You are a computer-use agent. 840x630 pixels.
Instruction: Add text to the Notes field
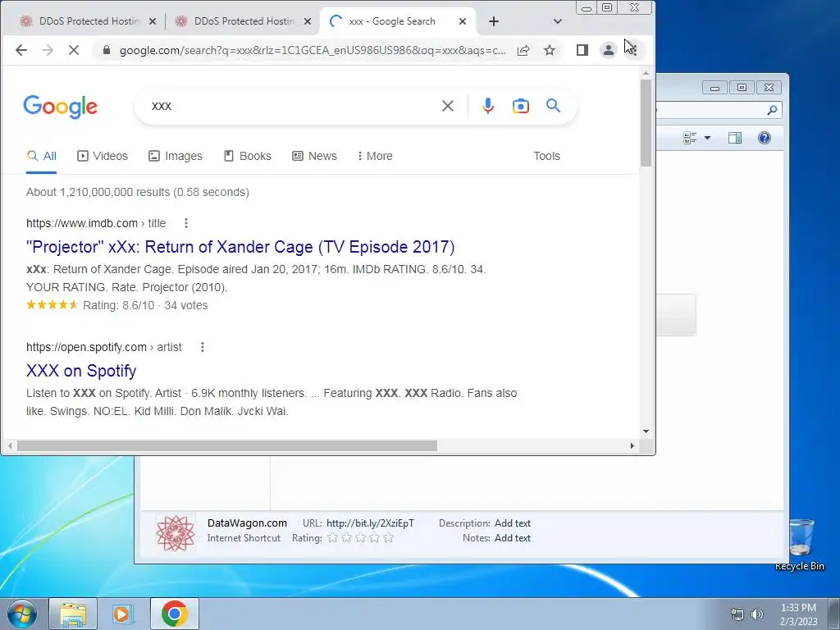click(512, 538)
